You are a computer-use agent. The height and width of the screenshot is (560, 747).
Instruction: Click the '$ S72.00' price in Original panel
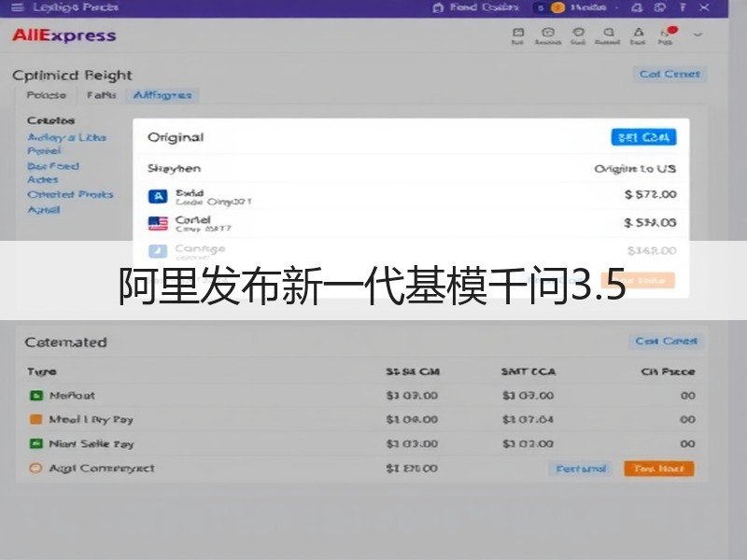tap(650, 194)
